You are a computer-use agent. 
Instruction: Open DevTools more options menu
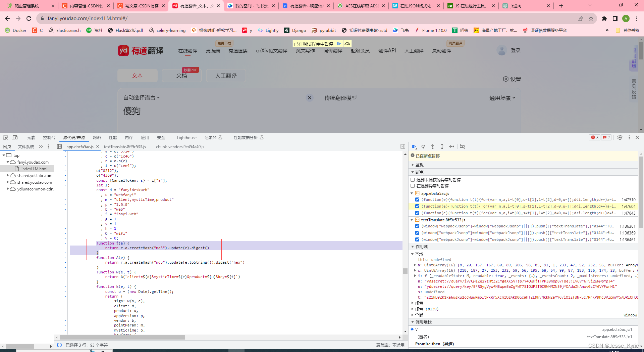pos(629,137)
